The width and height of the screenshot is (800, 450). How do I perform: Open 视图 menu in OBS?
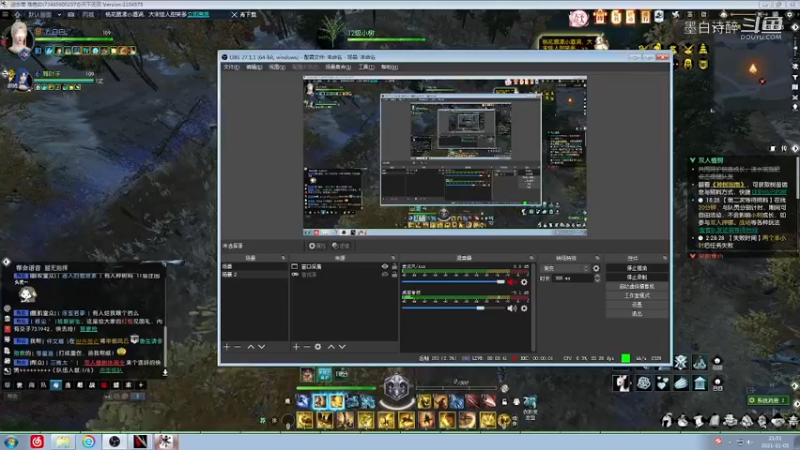tap(277, 67)
